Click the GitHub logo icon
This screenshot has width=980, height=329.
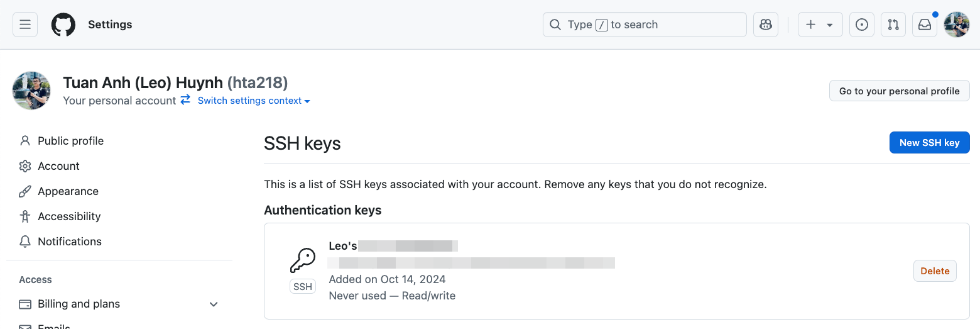pos(63,25)
